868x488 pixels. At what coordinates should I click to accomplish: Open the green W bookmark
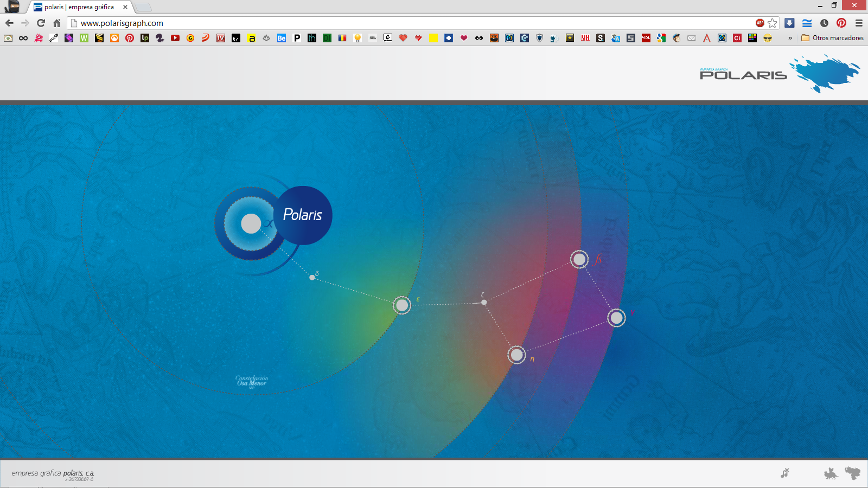coord(84,38)
